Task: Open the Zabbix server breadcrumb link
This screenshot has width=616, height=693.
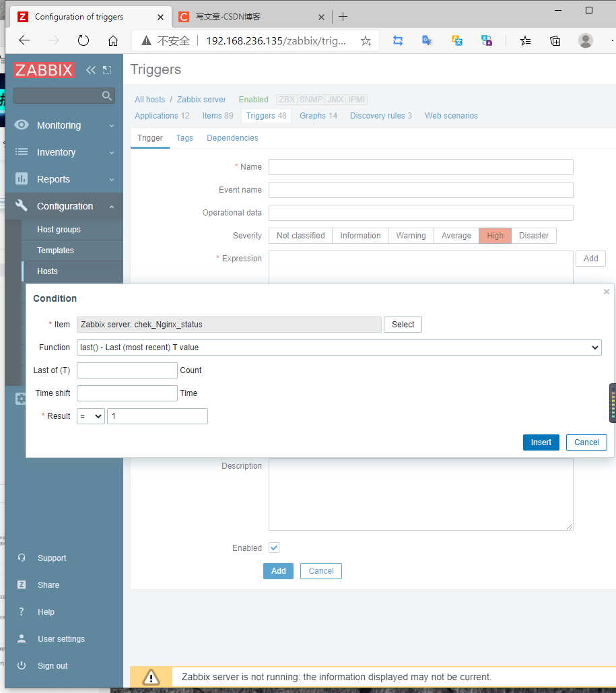Action: tap(201, 100)
